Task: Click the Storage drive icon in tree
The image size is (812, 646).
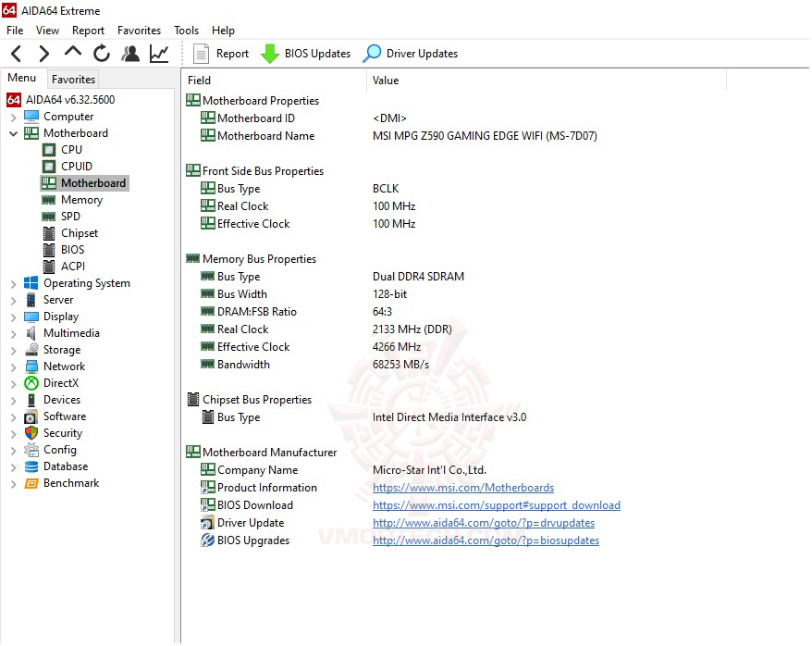Action: coord(31,350)
